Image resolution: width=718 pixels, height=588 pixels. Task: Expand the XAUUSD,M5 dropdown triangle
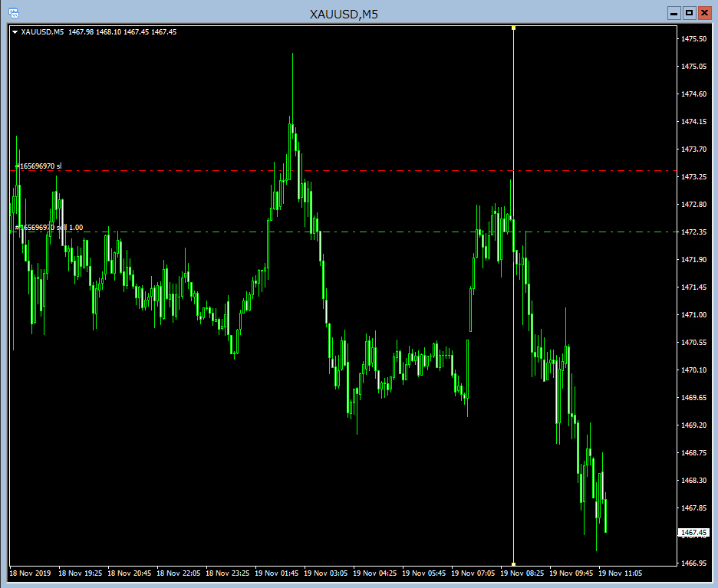tap(15, 32)
